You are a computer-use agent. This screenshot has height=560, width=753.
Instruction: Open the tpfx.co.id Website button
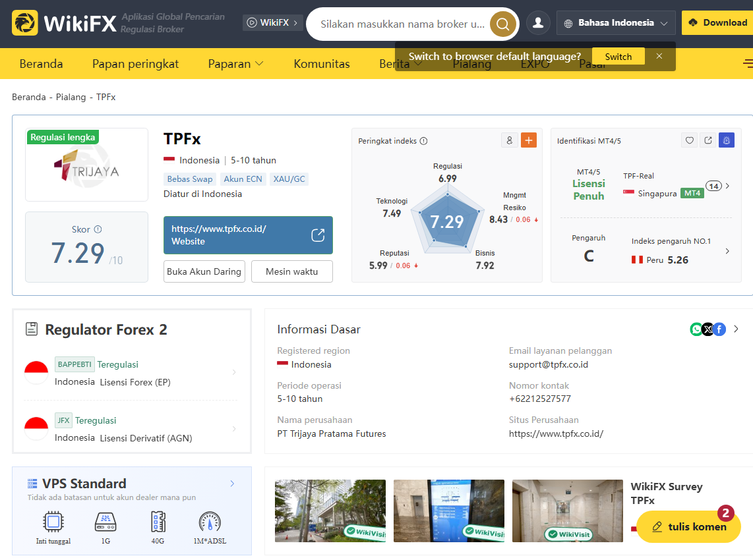[249, 235]
